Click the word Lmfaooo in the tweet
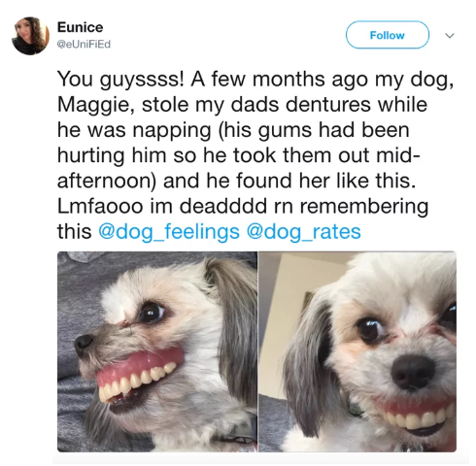 coord(100,206)
